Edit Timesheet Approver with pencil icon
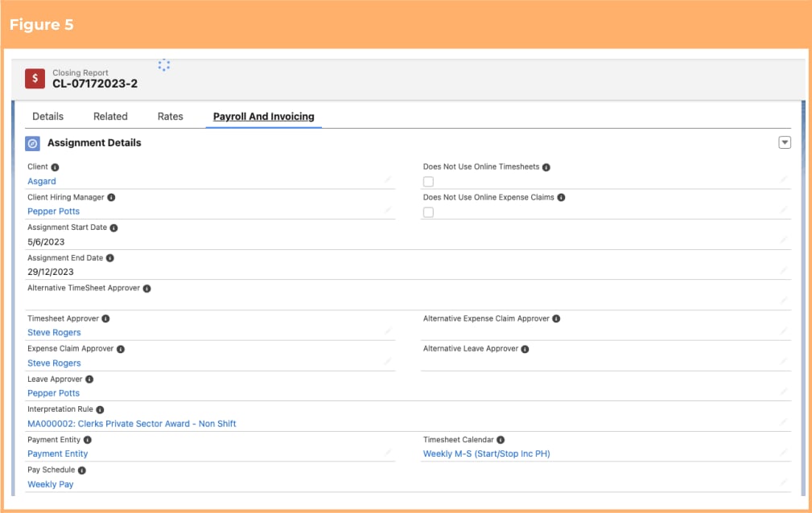 [x=388, y=330]
